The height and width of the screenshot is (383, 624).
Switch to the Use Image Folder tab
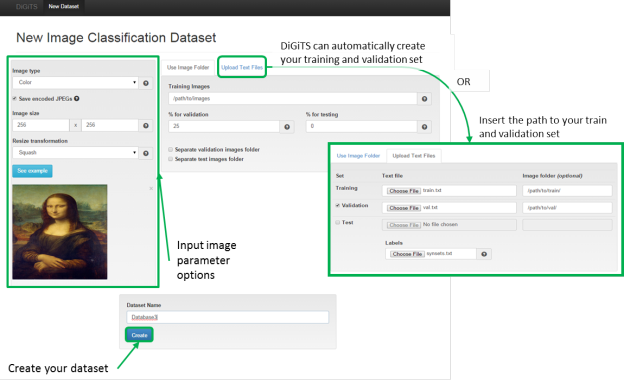point(188,67)
